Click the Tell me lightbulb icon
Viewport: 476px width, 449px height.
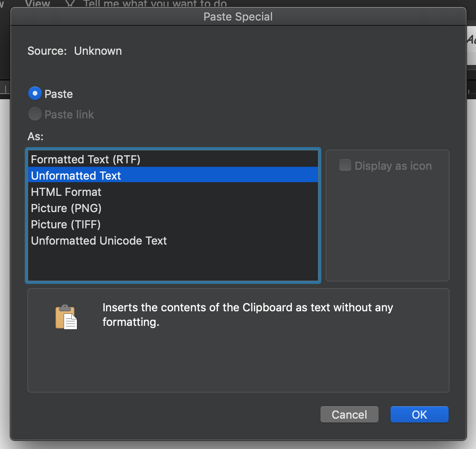[x=70, y=3]
